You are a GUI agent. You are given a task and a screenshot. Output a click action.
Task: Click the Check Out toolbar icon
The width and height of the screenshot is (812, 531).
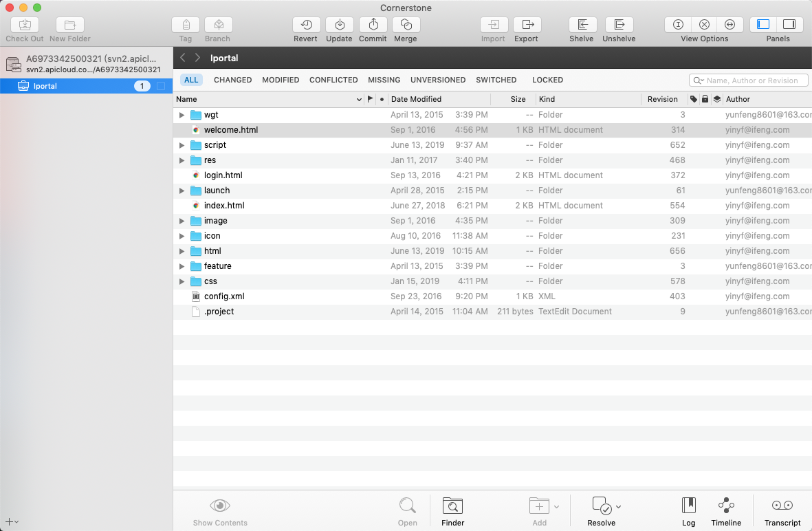coord(25,25)
